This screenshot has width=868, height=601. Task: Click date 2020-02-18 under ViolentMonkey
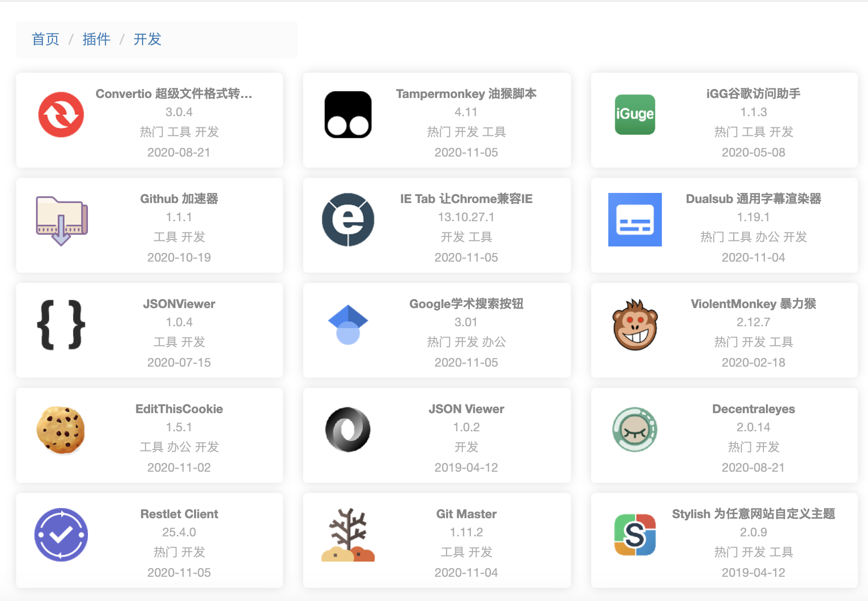pyautogui.click(x=753, y=363)
